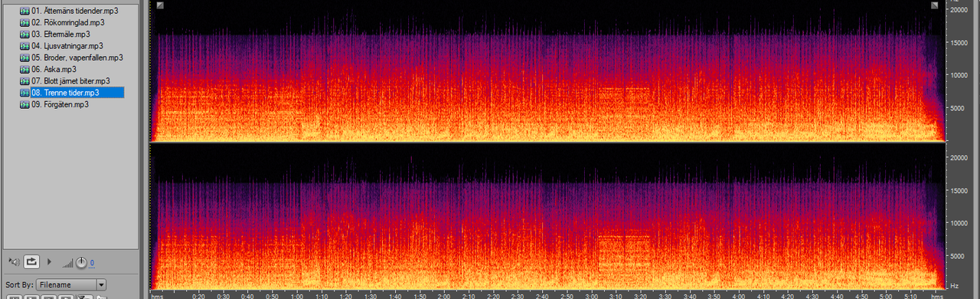This screenshot has width=980, height=299.
Task: Click the hms label at the ruler's right end
Action: pyautogui.click(x=937, y=295)
